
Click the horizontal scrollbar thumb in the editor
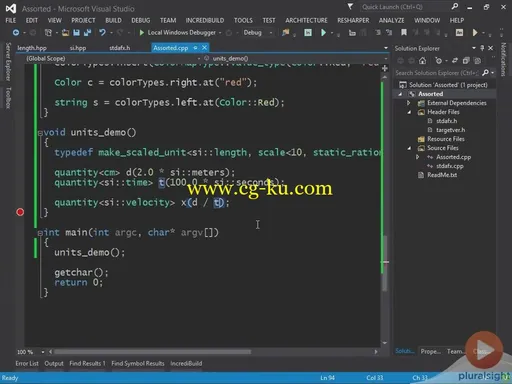152,352
